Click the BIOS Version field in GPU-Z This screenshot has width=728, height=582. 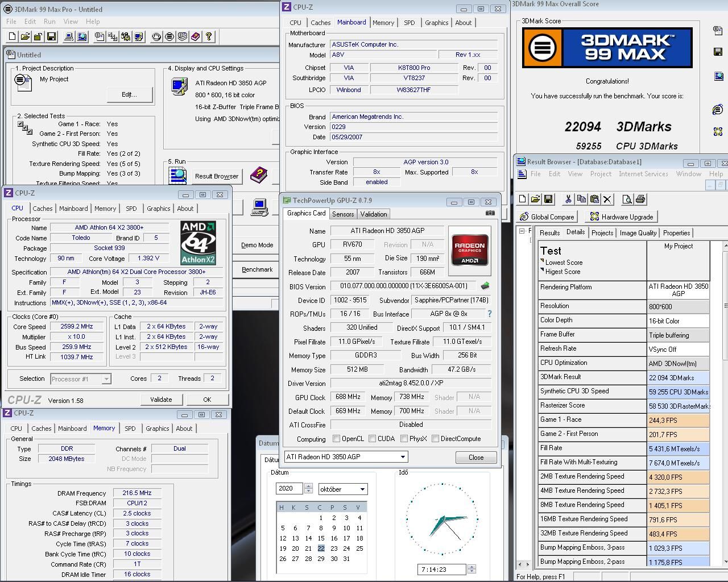click(x=404, y=286)
